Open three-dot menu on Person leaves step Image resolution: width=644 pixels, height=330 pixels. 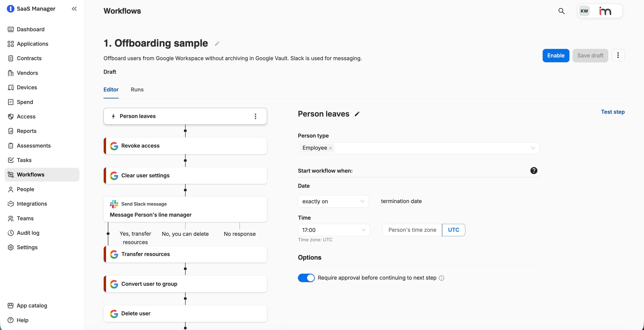(255, 116)
